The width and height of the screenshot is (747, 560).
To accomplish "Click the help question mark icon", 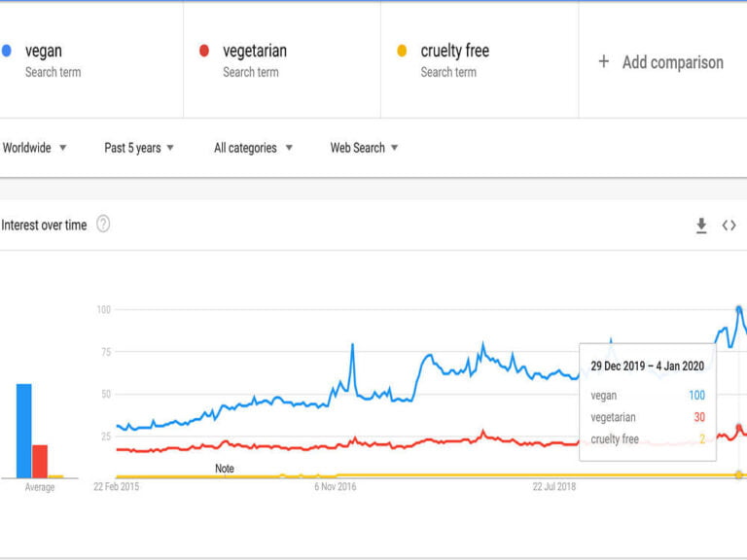I will click(x=103, y=225).
